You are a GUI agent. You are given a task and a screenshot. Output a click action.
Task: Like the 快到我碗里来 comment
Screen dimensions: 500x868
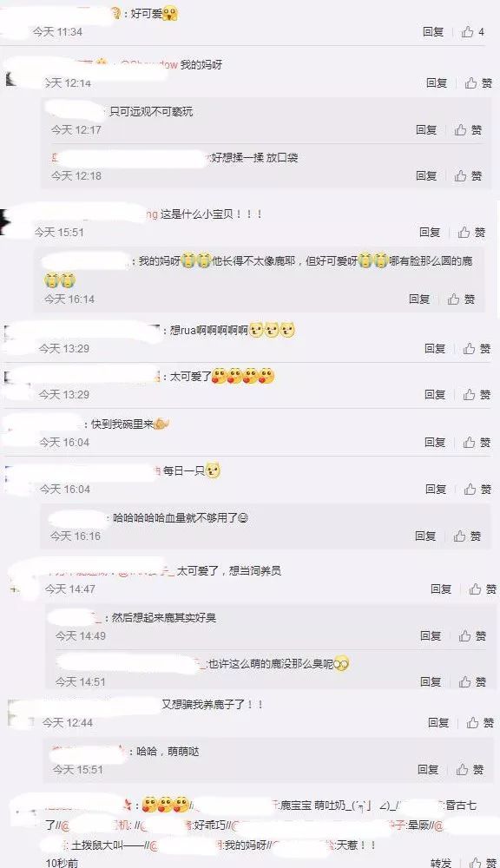[x=477, y=442]
